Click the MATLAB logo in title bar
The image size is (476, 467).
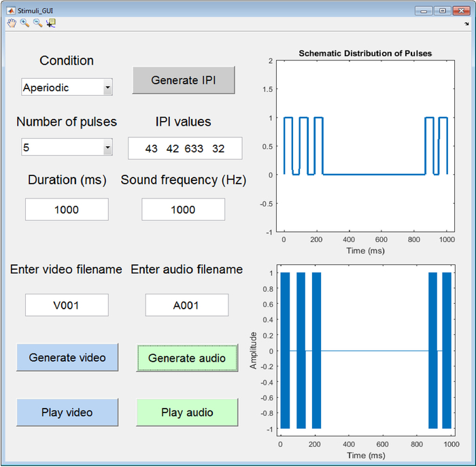pos(11,10)
